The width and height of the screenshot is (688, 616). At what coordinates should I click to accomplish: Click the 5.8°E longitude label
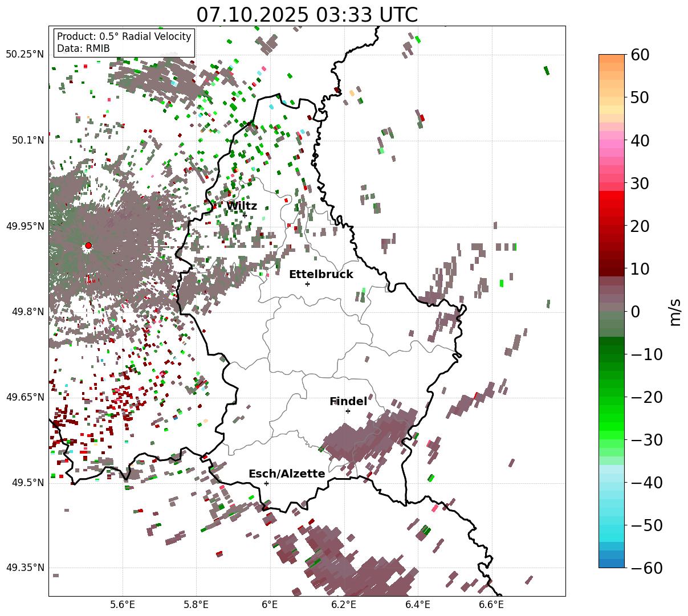[196, 605]
